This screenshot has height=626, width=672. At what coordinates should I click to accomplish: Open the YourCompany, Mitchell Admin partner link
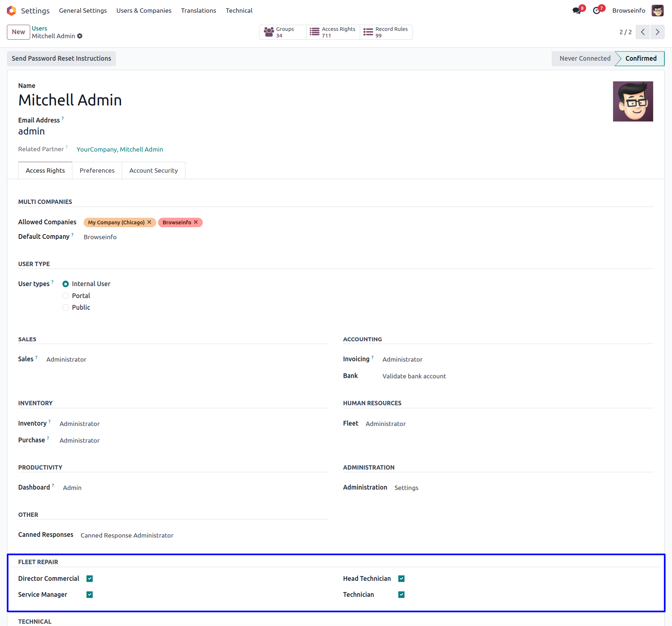(x=120, y=149)
